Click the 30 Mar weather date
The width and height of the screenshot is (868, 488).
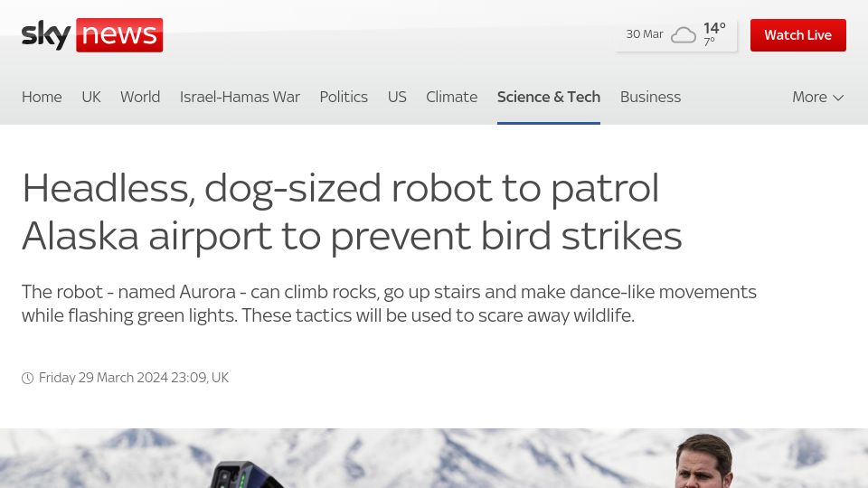tap(645, 34)
